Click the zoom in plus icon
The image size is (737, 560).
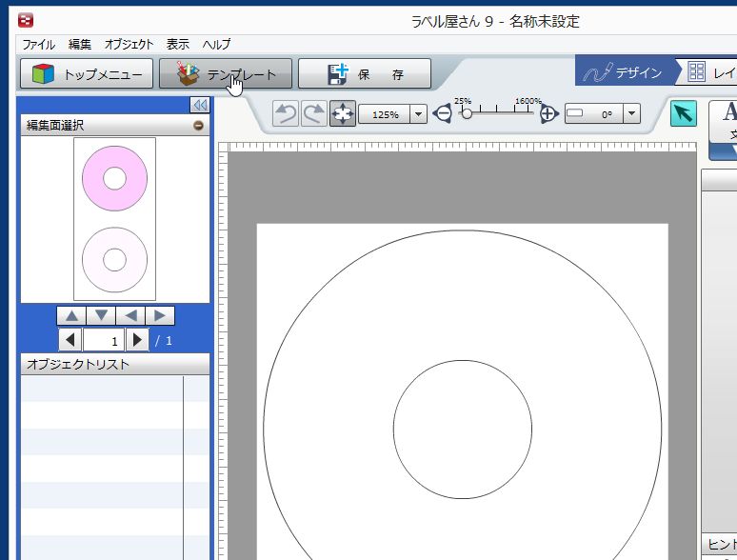(x=548, y=113)
